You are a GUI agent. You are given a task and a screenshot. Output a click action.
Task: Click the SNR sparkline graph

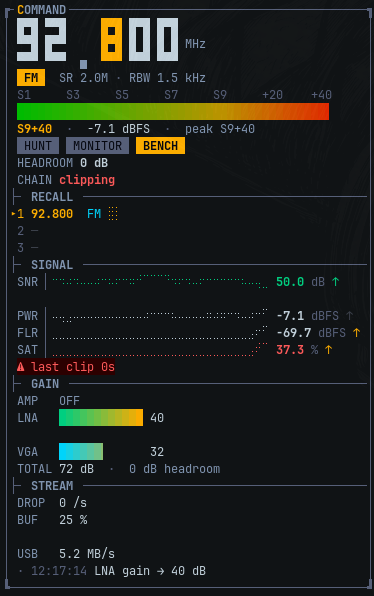[160, 282]
